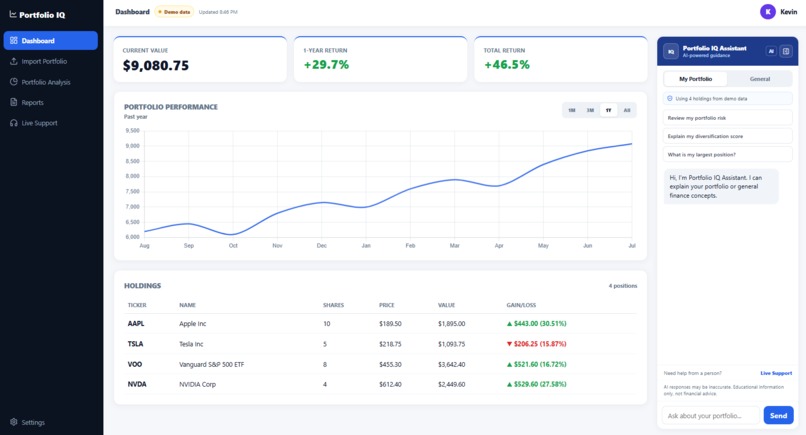Click the IQ badge in the assistant header
This screenshot has width=806, height=435.
(x=671, y=51)
